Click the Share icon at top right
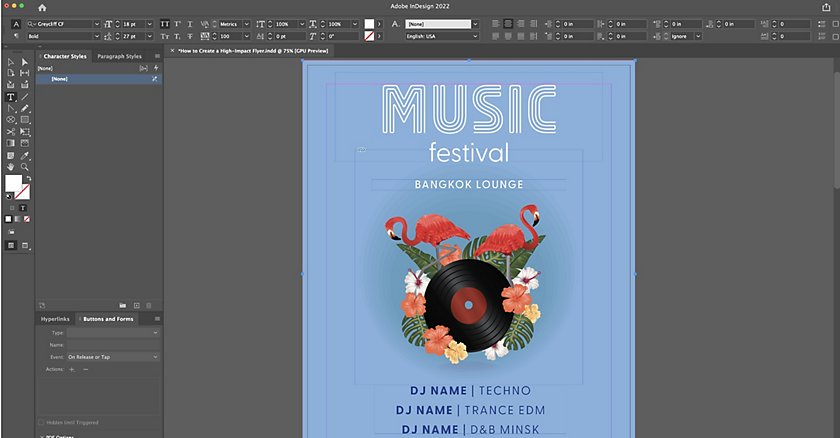Screen dimensions: 840x438 [x=826, y=7]
